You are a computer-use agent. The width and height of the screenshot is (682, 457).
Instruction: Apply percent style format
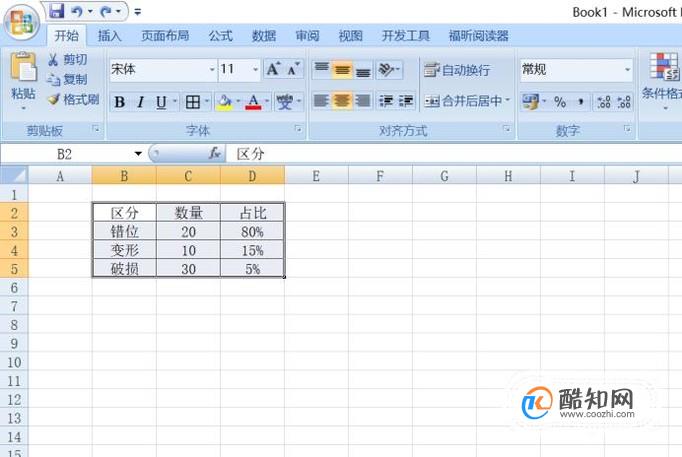pyautogui.click(x=560, y=102)
